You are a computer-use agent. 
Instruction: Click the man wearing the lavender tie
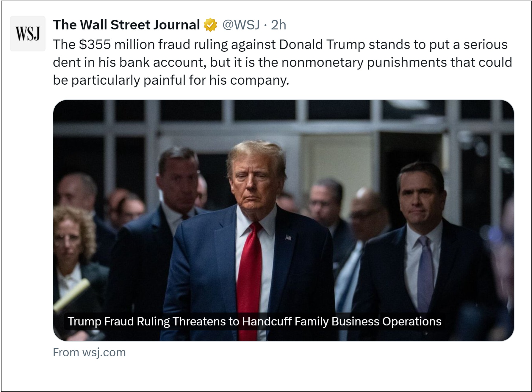pos(423,238)
